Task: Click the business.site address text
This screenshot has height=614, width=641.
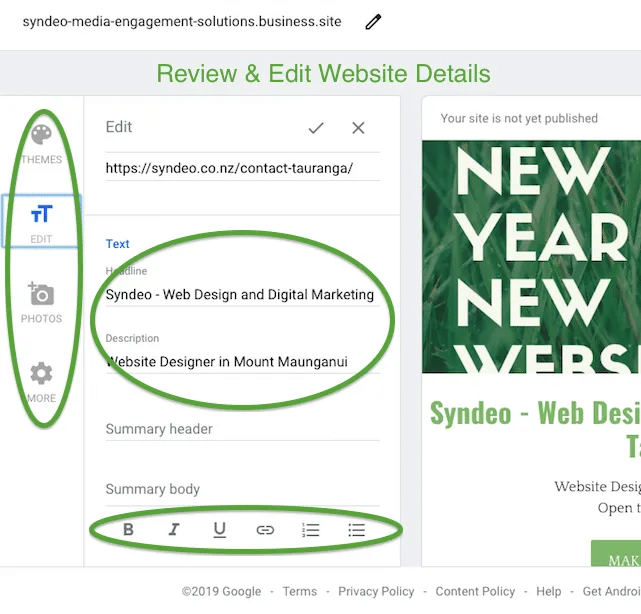Action: click(182, 22)
